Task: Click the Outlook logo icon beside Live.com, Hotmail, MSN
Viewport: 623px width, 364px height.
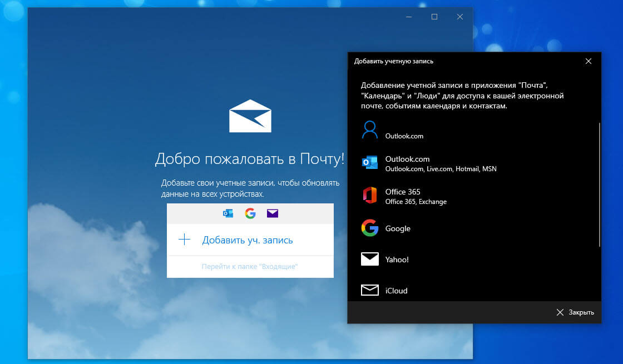Action: 369,163
